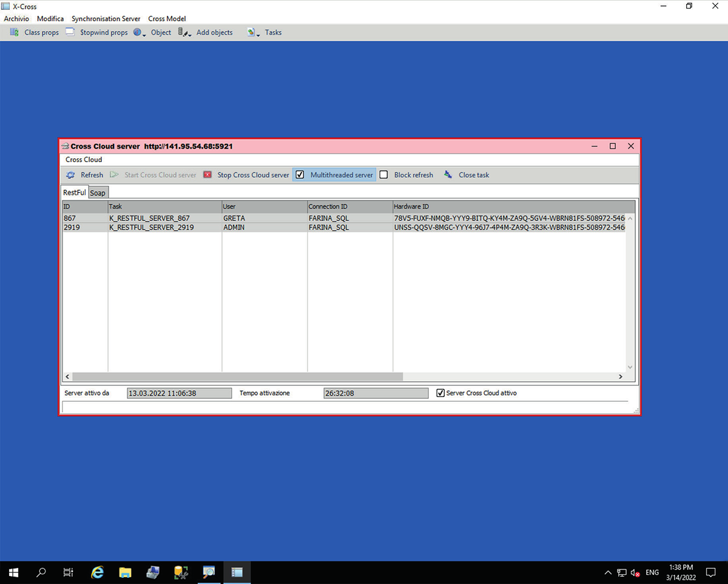Select the cell with ID 867
Viewport: 728px width, 584px height.
(x=85, y=218)
